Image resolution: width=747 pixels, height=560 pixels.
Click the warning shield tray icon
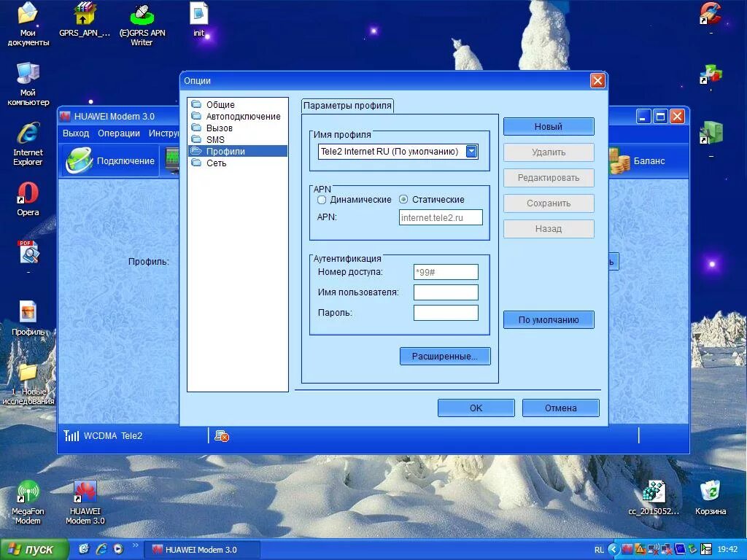(640, 550)
